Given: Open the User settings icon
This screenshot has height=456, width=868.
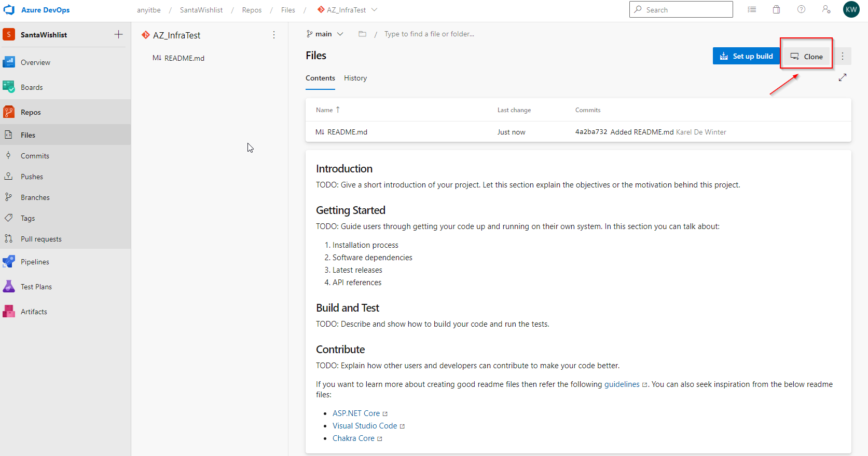Looking at the screenshot, I should [x=826, y=9].
